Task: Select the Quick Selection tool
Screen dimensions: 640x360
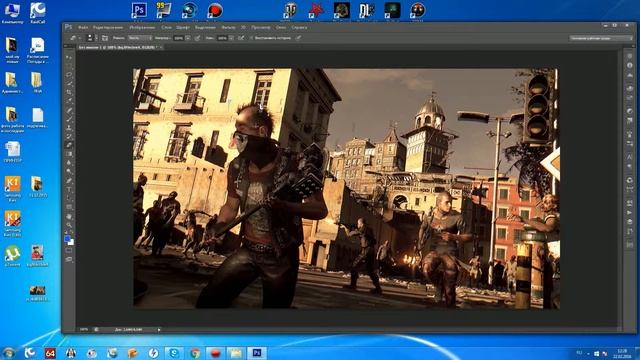Action: pyautogui.click(x=69, y=84)
